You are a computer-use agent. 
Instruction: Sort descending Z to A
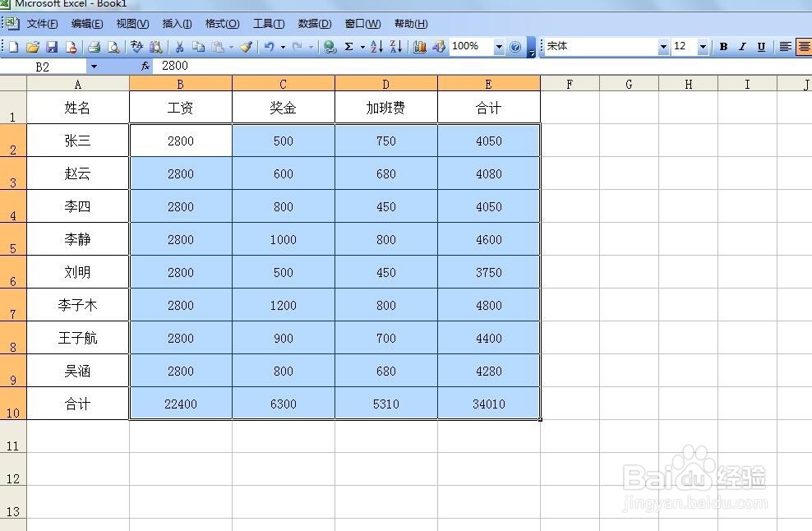pyautogui.click(x=396, y=47)
